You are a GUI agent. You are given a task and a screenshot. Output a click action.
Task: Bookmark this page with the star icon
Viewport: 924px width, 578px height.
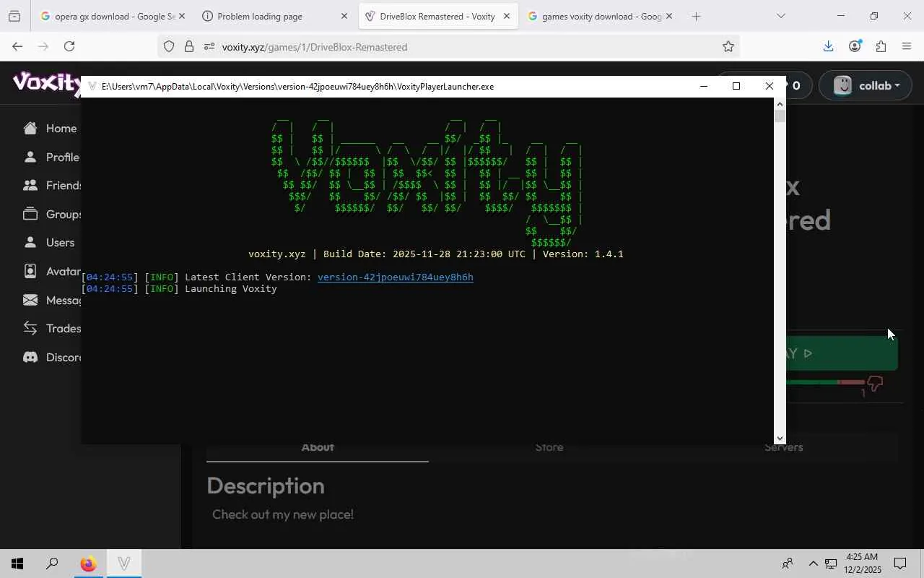[x=728, y=47]
